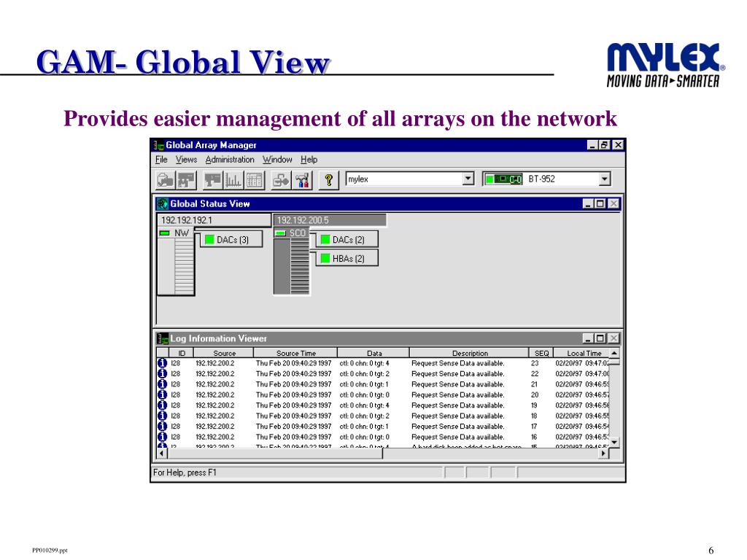Viewport: 747px width, 560px height.
Task: Click the log viewer horizontal scroll left arrow
Action: point(162,454)
